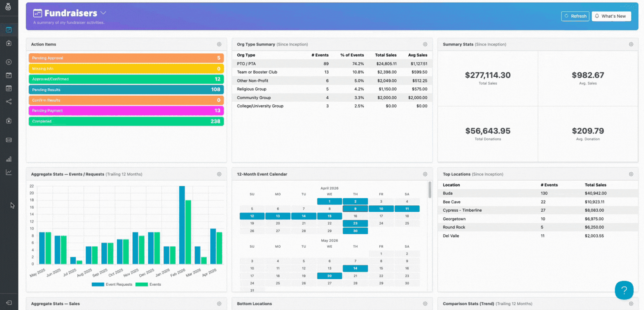Open 12-Month Event Calendar gear settings
644x310 pixels.
click(425, 174)
